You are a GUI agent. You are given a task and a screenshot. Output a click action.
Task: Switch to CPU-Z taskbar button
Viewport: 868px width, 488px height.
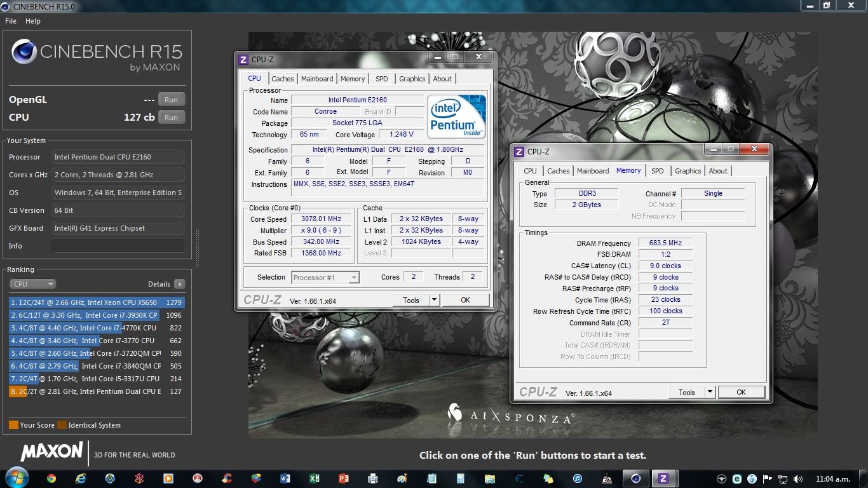663,478
